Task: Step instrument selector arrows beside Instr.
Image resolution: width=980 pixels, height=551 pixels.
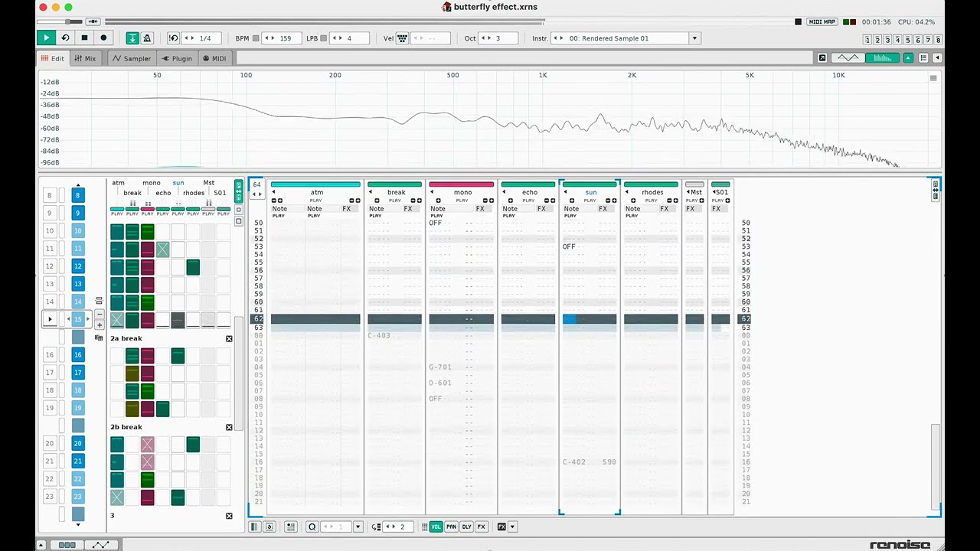Action: (558, 38)
